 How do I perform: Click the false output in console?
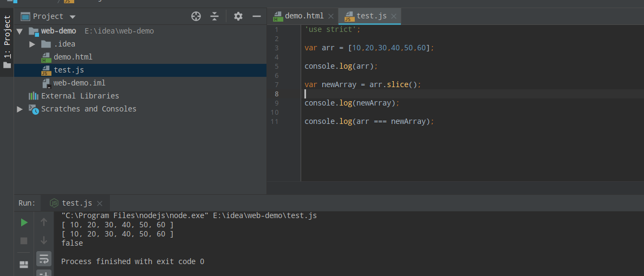72,243
